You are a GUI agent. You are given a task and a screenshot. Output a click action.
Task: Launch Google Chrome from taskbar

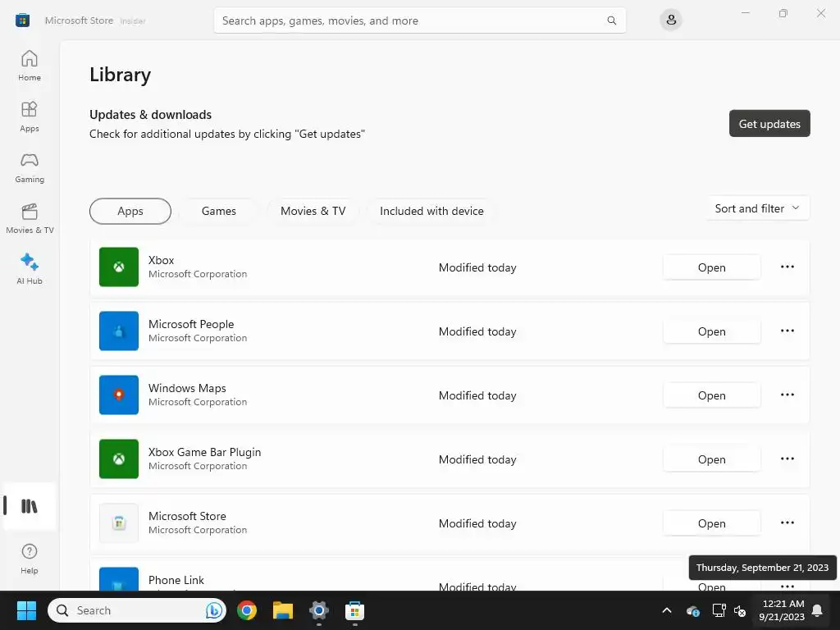(247, 610)
